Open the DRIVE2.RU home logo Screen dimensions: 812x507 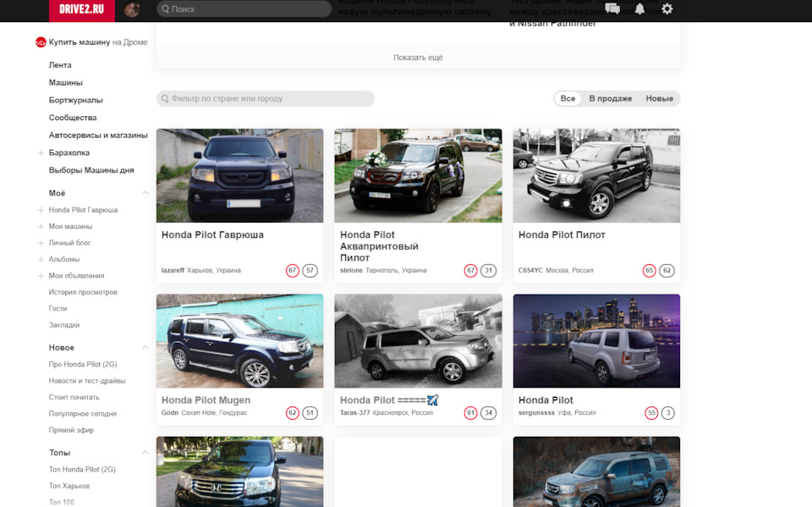pyautogui.click(x=82, y=10)
